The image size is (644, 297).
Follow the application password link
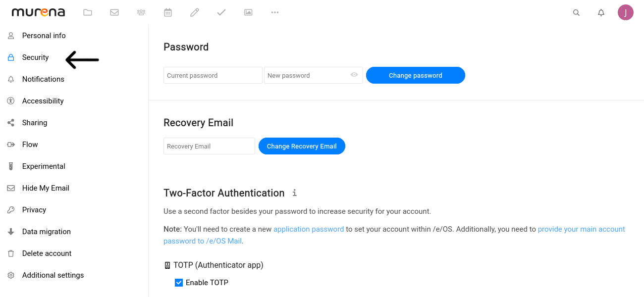click(x=309, y=229)
